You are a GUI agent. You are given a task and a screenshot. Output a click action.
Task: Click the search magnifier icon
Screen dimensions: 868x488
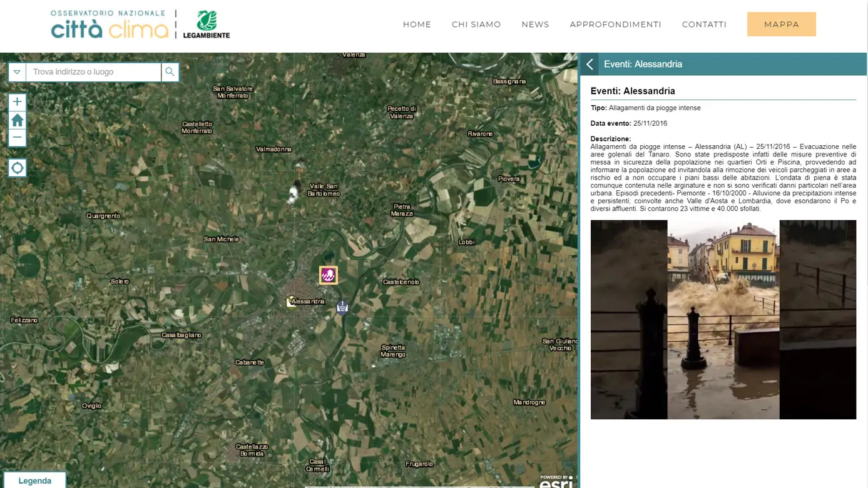pos(170,72)
